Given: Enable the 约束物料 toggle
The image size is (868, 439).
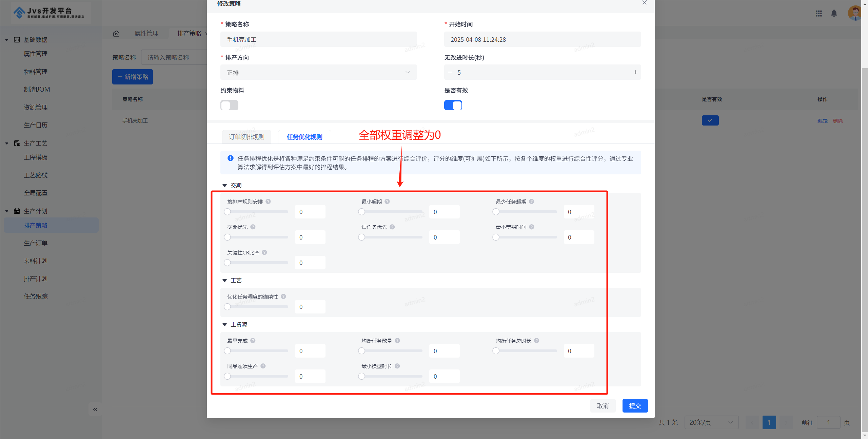Looking at the screenshot, I should click(229, 105).
